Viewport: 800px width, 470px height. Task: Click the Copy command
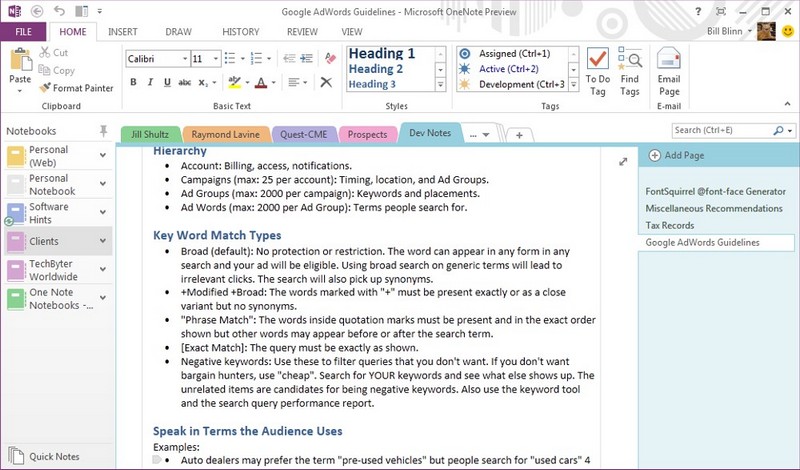click(x=57, y=70)
